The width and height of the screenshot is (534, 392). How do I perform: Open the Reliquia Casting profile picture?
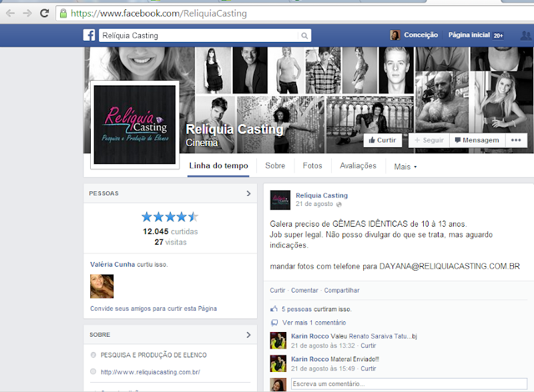[135, 125]
